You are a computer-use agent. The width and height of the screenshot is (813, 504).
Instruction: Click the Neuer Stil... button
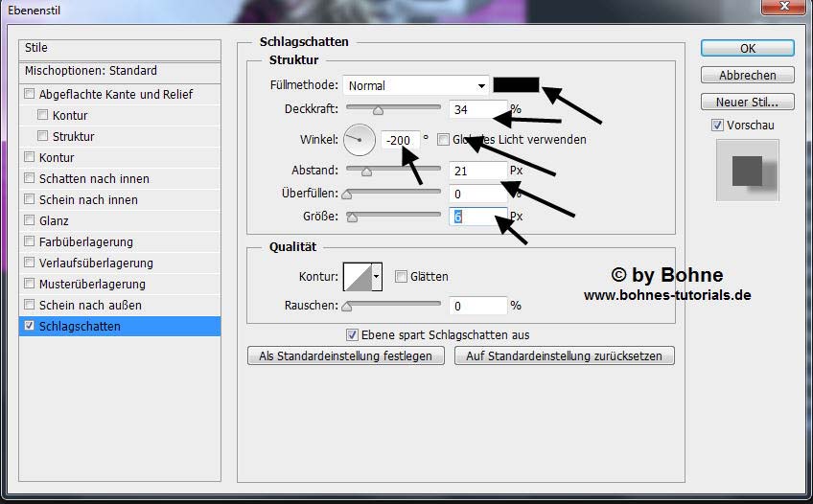tap(747, 102)
